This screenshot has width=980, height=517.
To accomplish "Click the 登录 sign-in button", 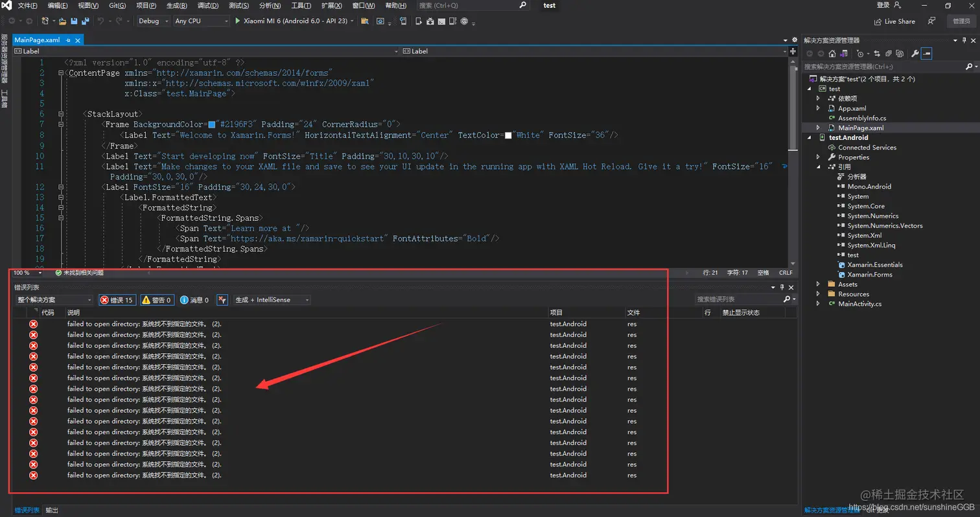I will [x=889, y=5].
